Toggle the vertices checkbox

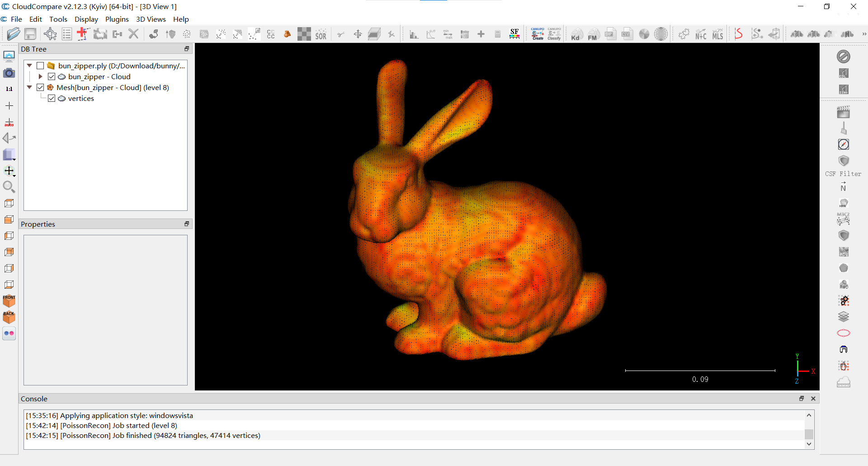coord(52,98)
